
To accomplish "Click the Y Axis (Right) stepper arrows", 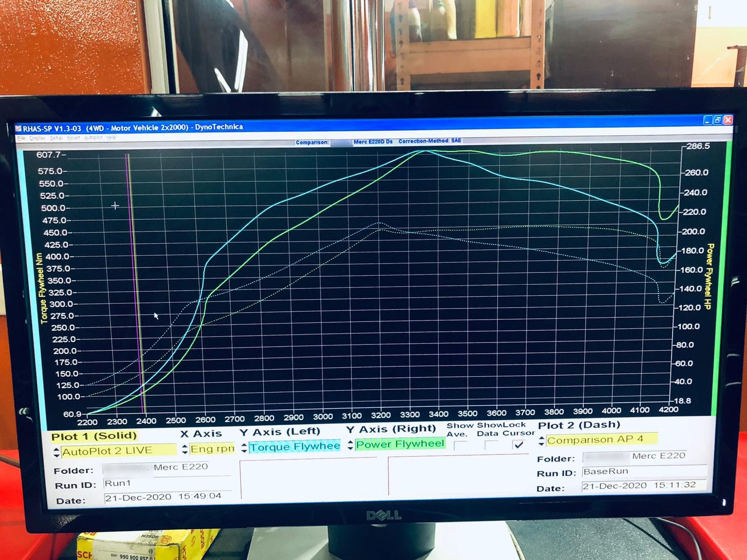I will click(350, 445).
